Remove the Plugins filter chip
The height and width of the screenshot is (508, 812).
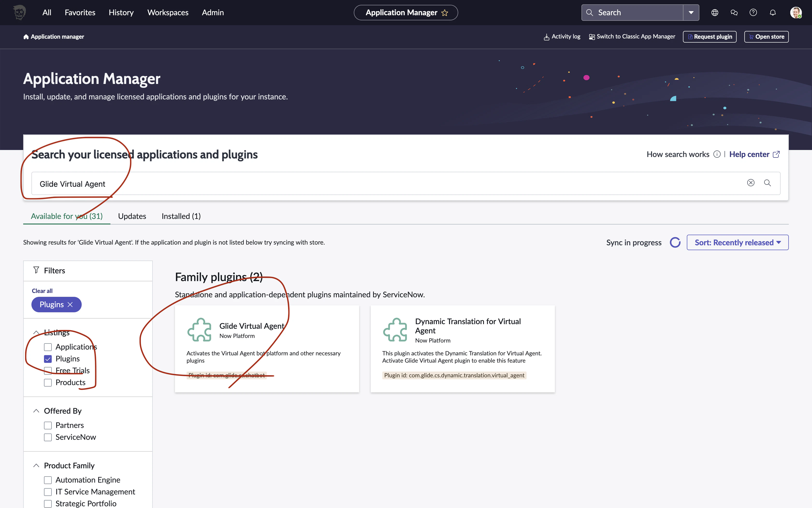pos(70,304)
